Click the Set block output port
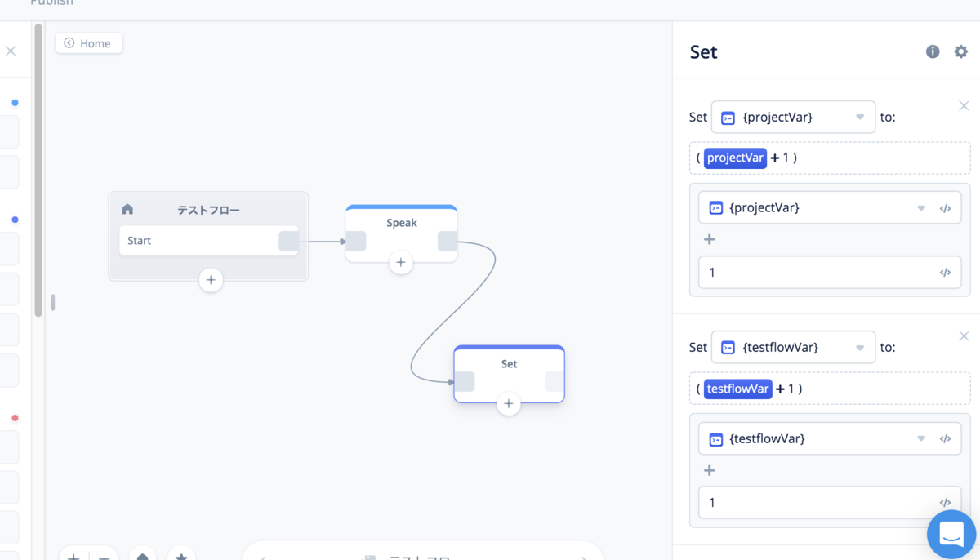980x560 pixels. coord(555,381)
